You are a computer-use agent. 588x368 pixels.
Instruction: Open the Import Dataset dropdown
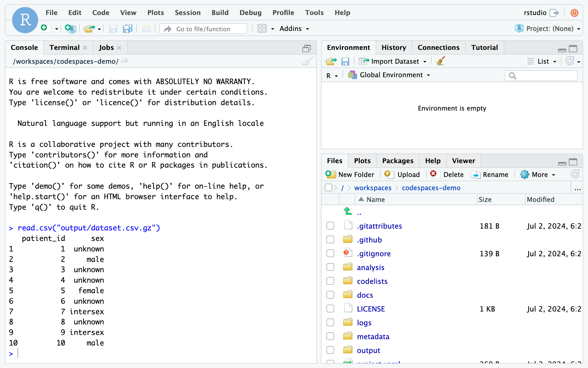point(393,61)
